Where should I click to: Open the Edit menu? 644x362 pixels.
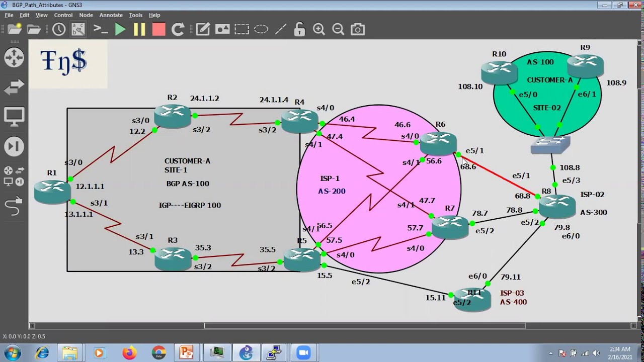click(x=24, y=15)
